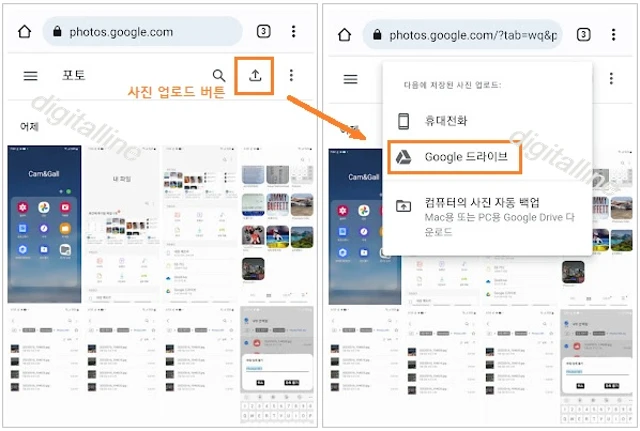Click the photos.google.com/?tab address bar on right
This screenshot has height=431, width=640.
point(462,35)
